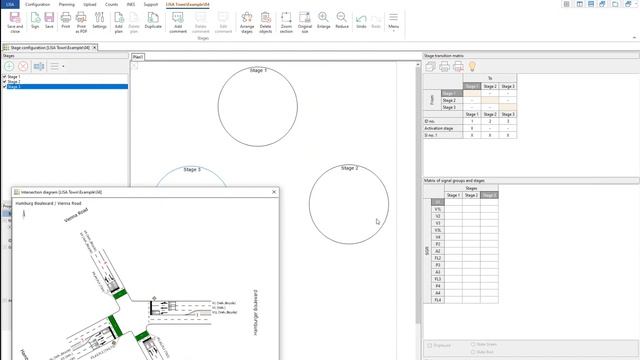Screen dimensions: 640x360
Task: Click the Activation stage row label
Action: tap(443, 128)
